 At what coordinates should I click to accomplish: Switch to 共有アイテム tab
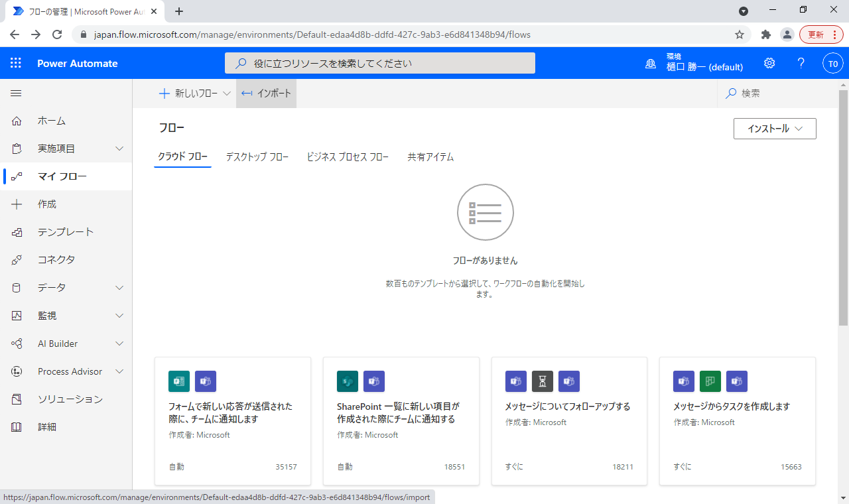pyautogui.click(x=430, y=157)
